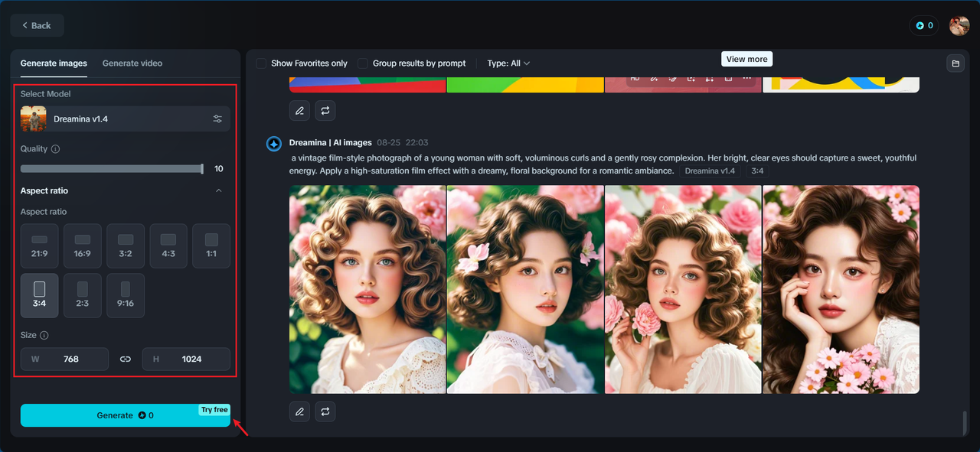Screen dimensions: 980x452
Task: Click the Dreamina | AI images title
Action: tap(331, 143)
